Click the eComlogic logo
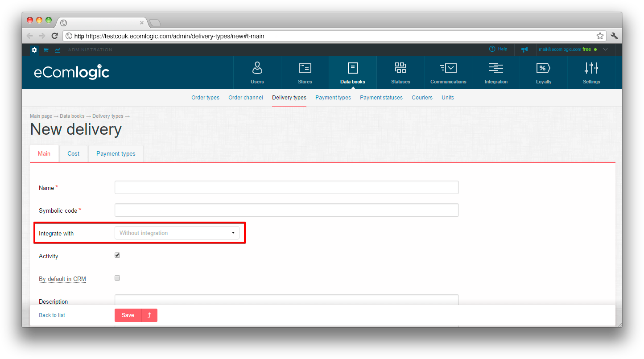 (71, 72)
